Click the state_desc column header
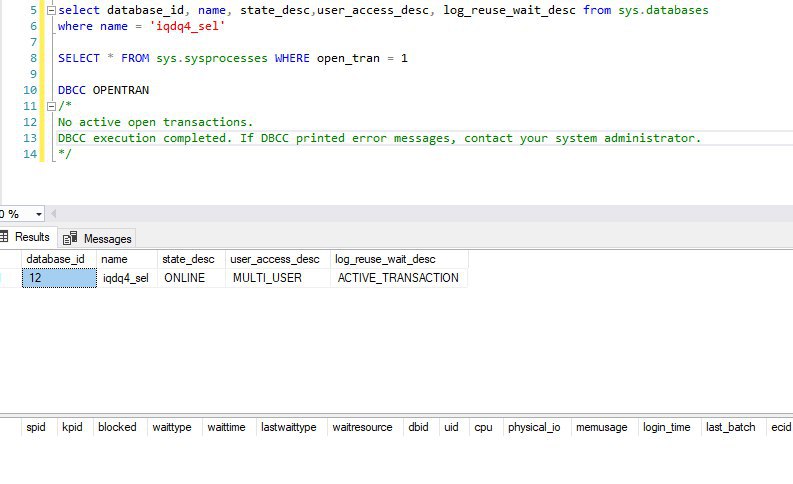793x484 pixels. [191, 259]
